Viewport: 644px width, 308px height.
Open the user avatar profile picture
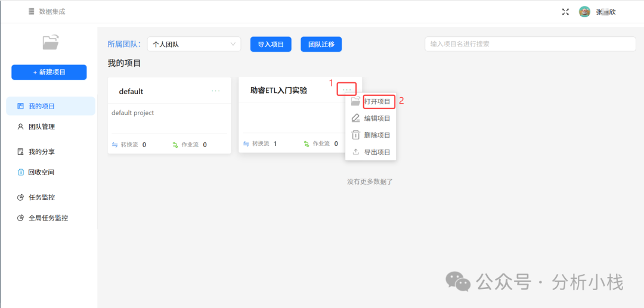[584, 12]
